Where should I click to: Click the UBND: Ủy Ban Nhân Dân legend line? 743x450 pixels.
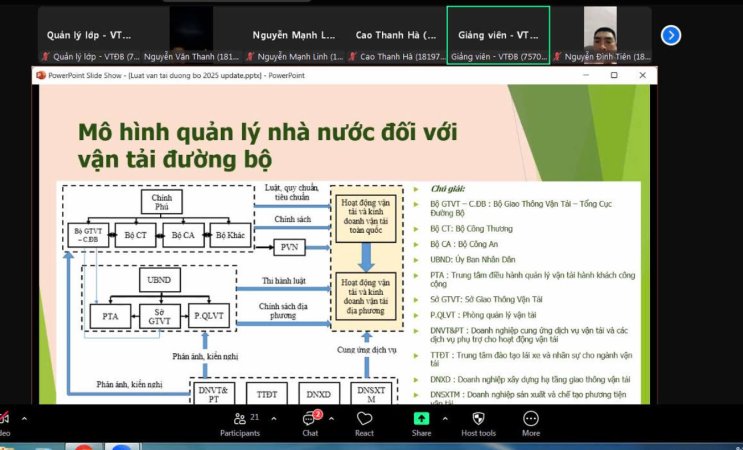(x=472, y=260)
